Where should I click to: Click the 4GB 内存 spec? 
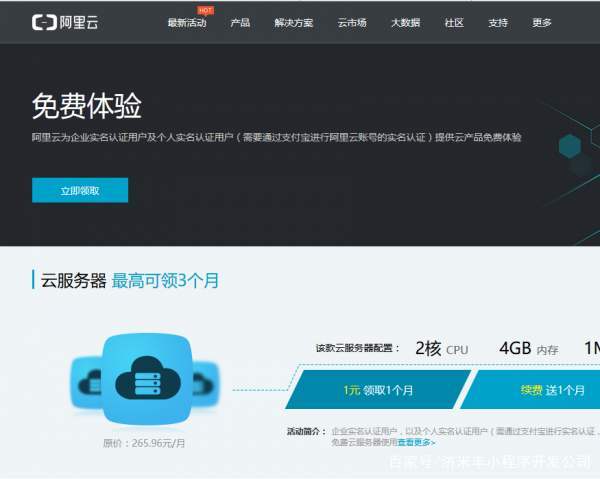[528, 349]
